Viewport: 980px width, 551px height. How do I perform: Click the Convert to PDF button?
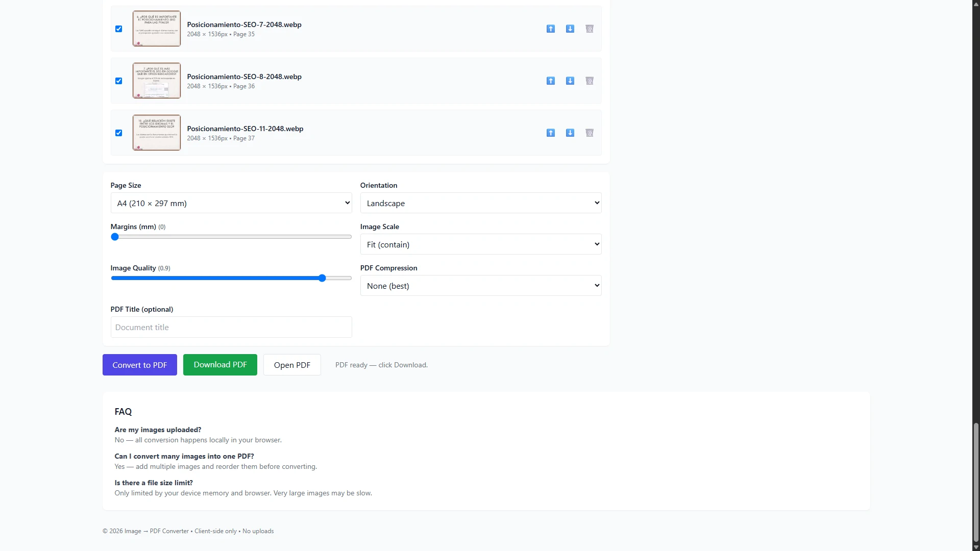139,365
